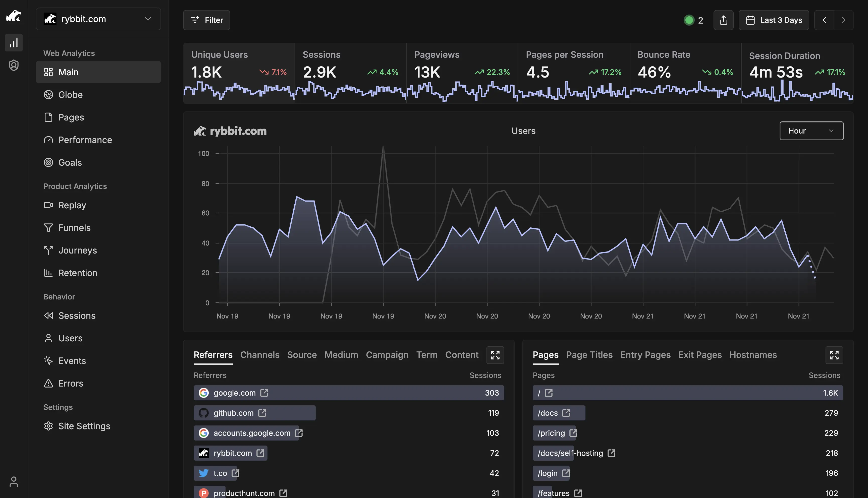Open the shield icon in the left rail

(14, 65)
